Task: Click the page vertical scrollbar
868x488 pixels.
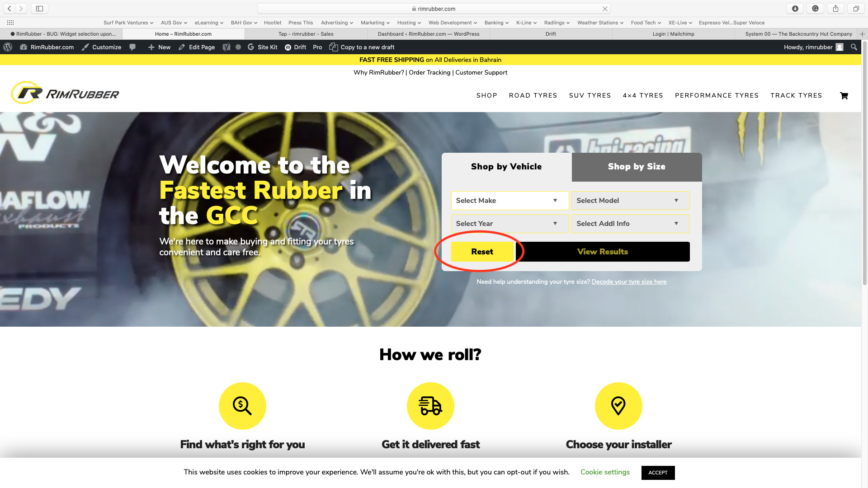Action: click(x=864, y=163)
